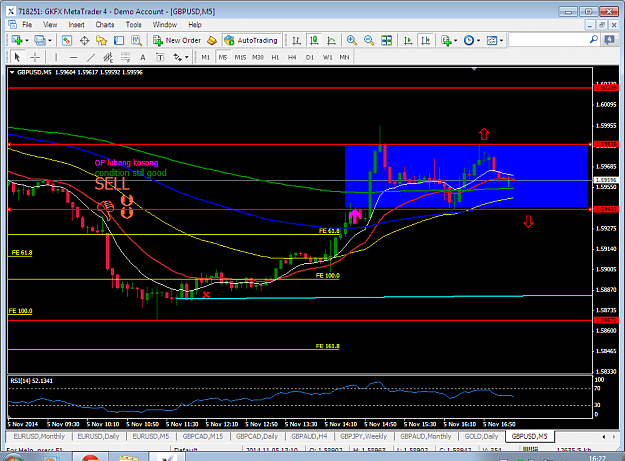Switch to the GOLD,Daily chart tab
Image resolution: width=625 pixels, height=461 pixels.
coord(481,437)
